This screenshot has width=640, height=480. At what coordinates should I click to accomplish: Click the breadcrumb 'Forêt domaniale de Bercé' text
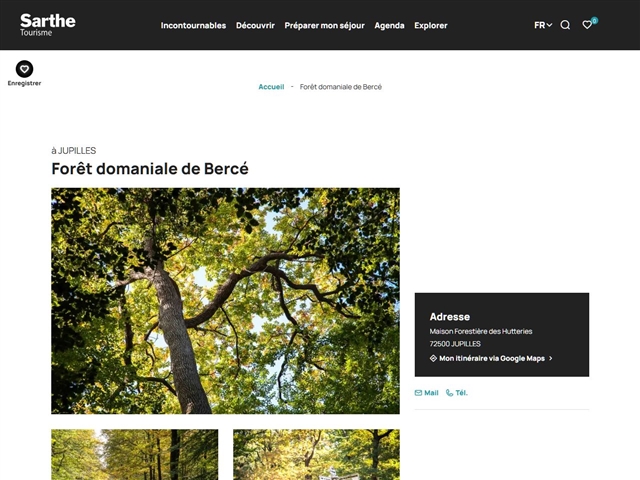[341, 87]
